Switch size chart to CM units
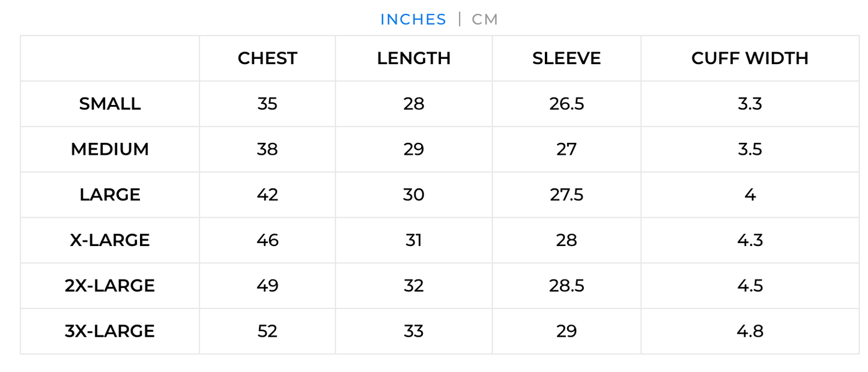Screen dimensions: 868x372 click(x=485, y=20)
